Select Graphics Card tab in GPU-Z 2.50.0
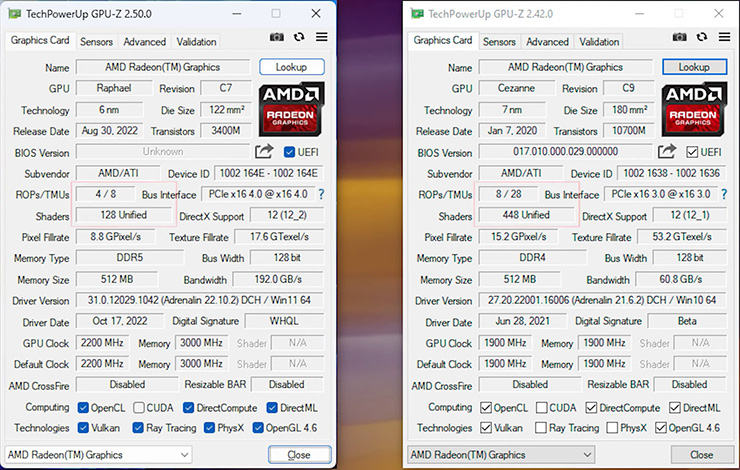The height and width of the screenshot is (470, 740). coord(40,41)
